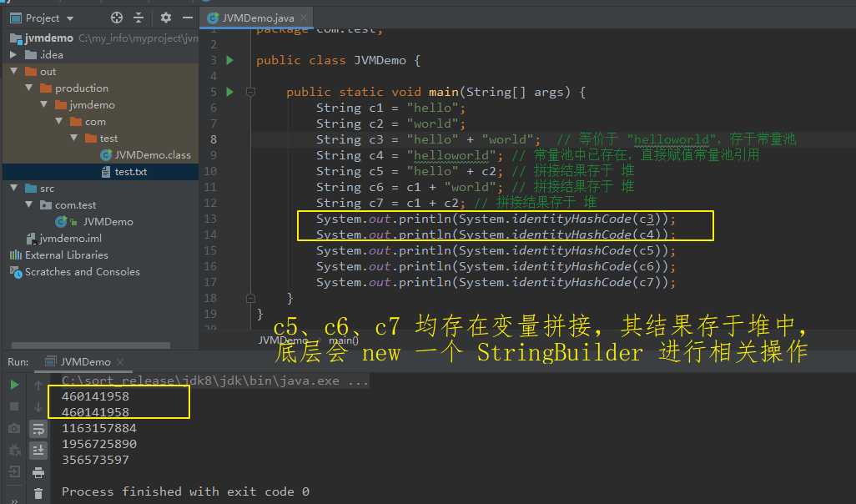Close the JVMDemo.java tab
The width and height of the screenshot is (856, 504).
[x=304, y=18]
